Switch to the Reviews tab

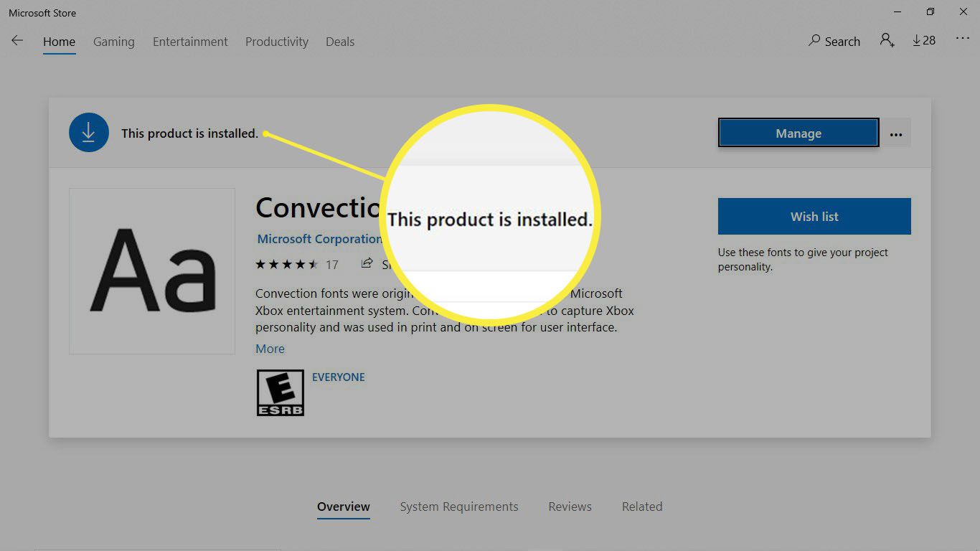click(x=570, y=507)
